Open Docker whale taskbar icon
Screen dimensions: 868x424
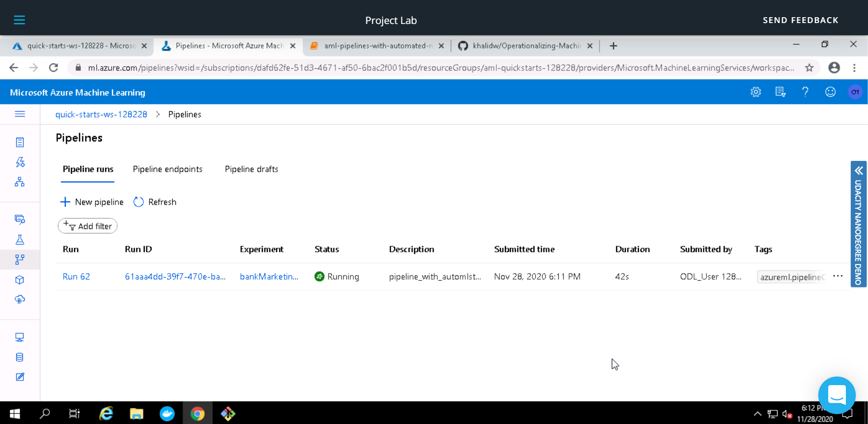pos(167,414)
